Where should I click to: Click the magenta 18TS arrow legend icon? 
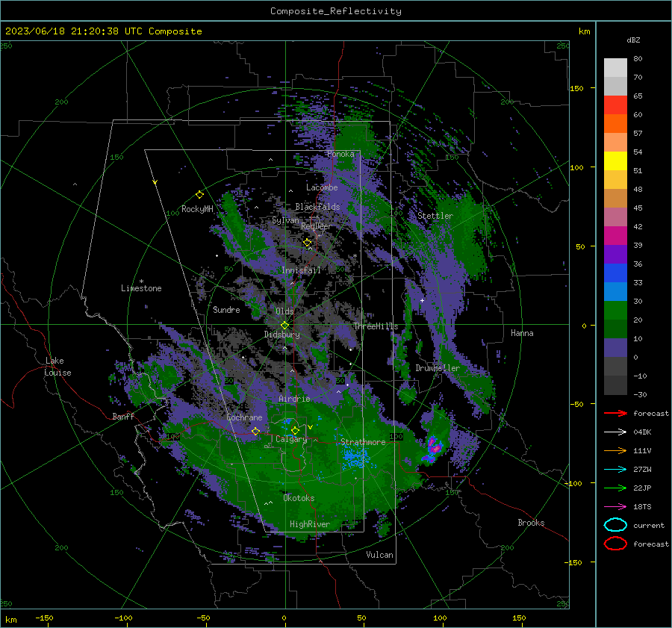(615, 507)
